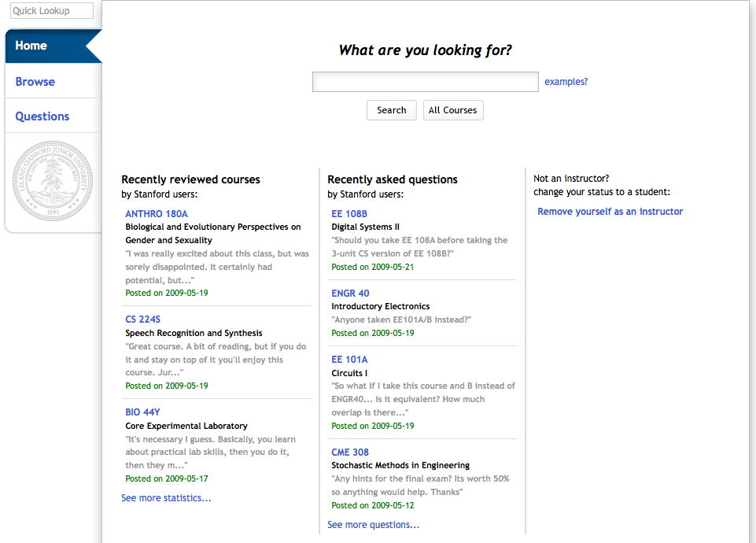Open the CS 224S course link
756x543 pixels.
click(x=142, y=320)
